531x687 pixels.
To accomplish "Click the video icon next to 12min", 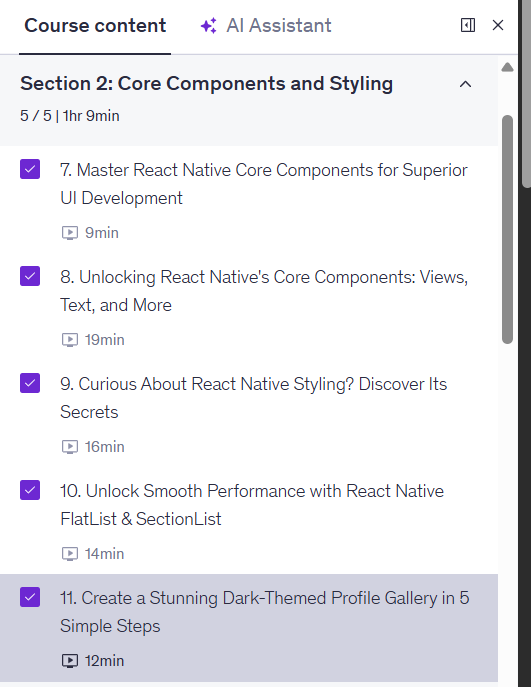I will [x=70, y=660].
